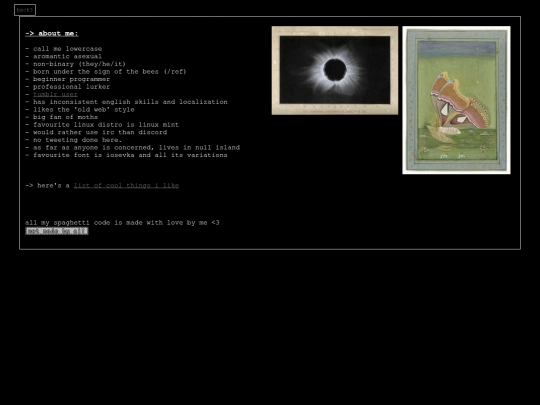This screenshot has width=540, height=405.
Task: Click the 'back?' button
Action: (x=25, y=10)
